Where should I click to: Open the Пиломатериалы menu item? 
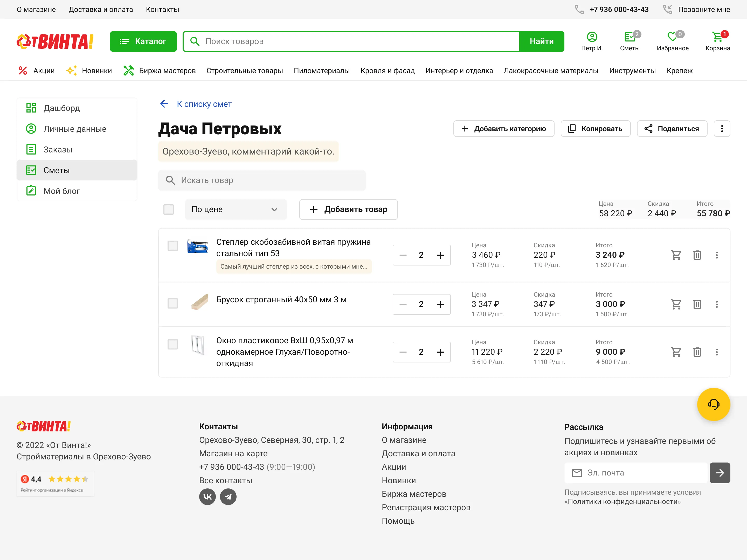point(322,71)
